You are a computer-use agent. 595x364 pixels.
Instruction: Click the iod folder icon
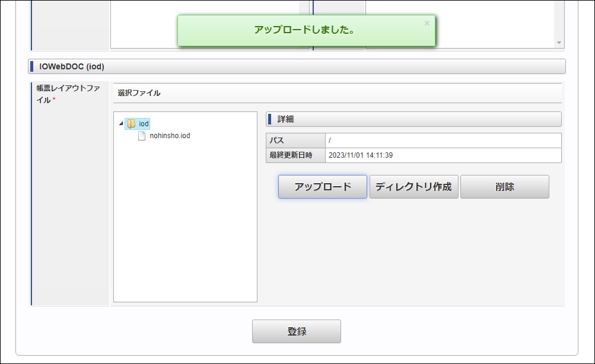tap(131, 124)
